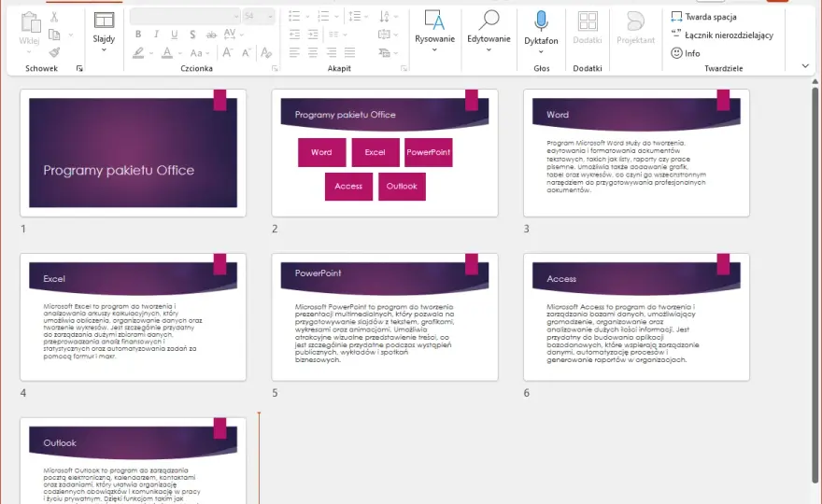Toggle italic formatting
Image resolution: width=822 pixels, height=504 pixels.
pyautogui.click(x=156, y=35)
